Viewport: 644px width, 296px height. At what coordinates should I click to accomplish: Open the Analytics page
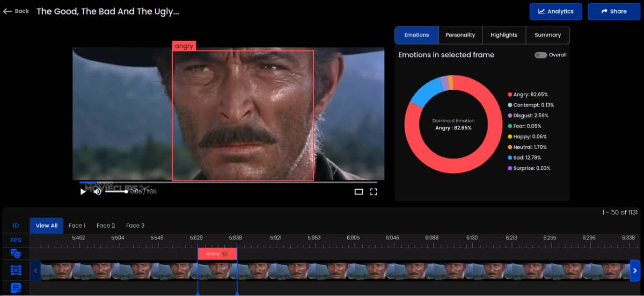pyautogui.click(x=555, y=11)
